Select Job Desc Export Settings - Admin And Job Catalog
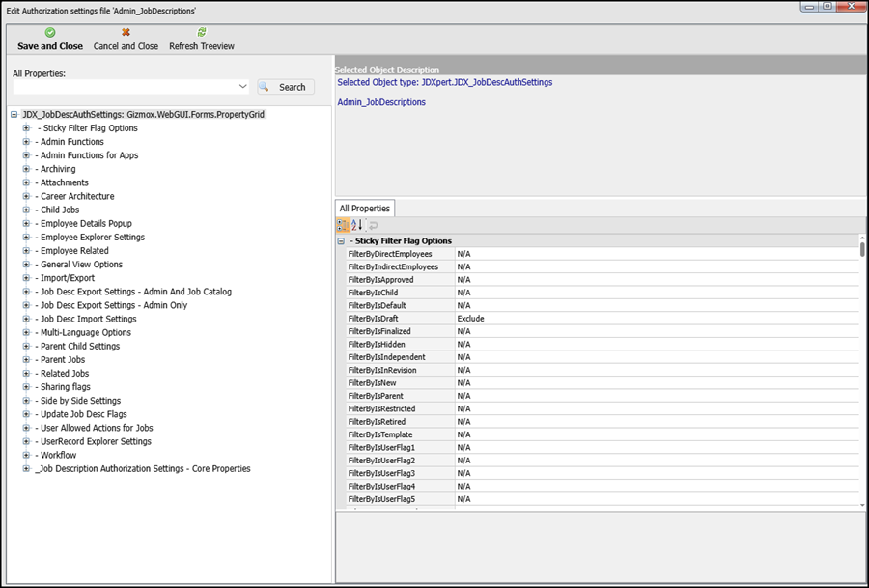This screenshot has width=869, height=588. click(x=133, y=292)
